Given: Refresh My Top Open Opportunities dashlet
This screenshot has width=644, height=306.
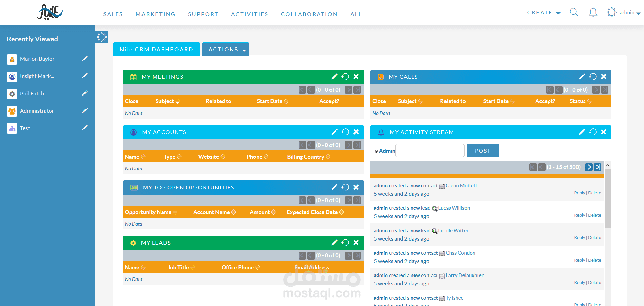Looking at the screenshot, I should point(345,187).
